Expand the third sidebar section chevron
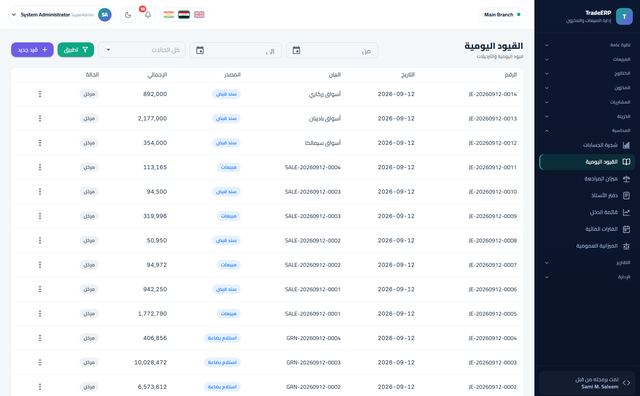This screenshot has width=640, height=396. [x=547, y=73]
